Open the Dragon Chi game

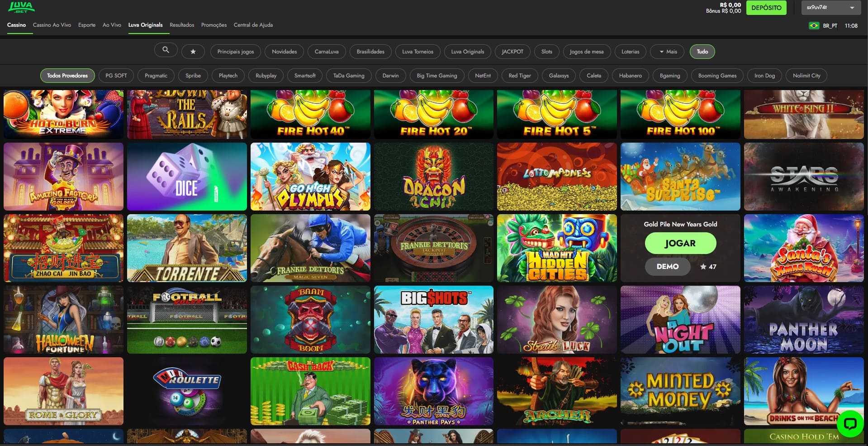(x=434, y=177)
